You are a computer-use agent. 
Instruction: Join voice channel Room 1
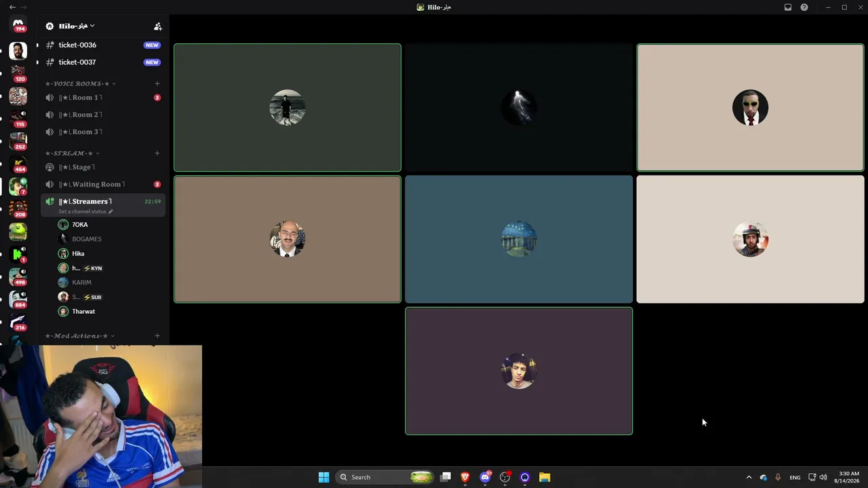pos(103,98)
